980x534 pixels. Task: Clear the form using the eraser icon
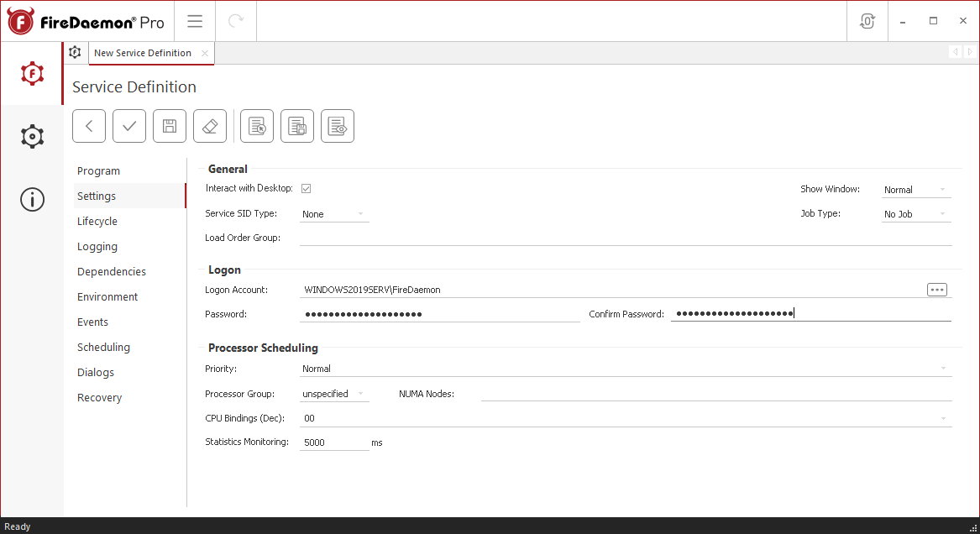coord(209,125)
